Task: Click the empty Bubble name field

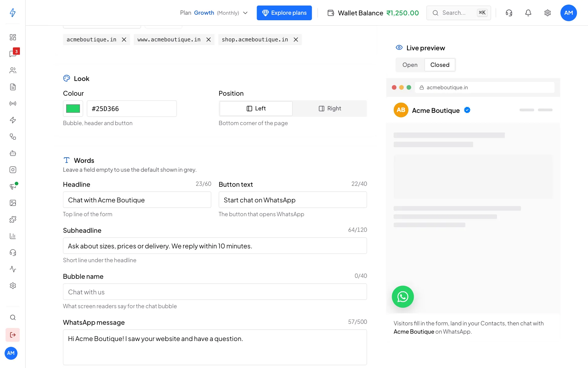Action: point(215,292)
